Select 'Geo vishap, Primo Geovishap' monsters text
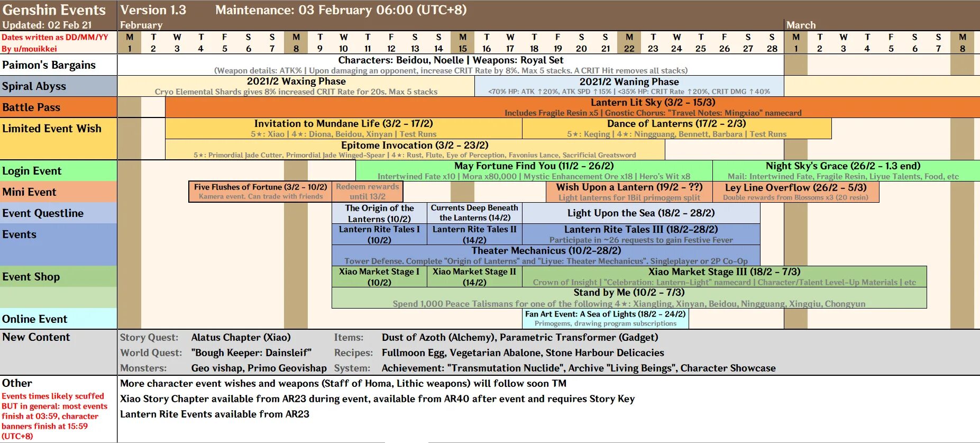 pos(259,368)
